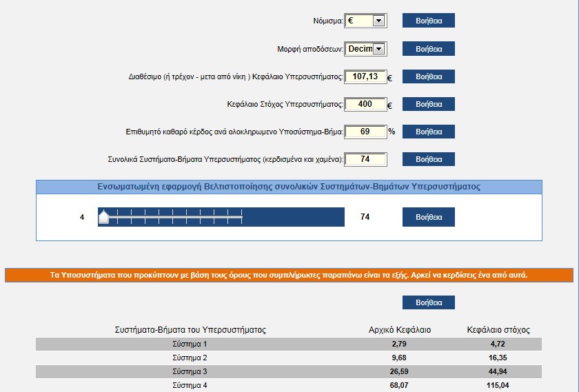
Task: Click the Μορφή αποδόσεων label
Action: pos(310,49)
